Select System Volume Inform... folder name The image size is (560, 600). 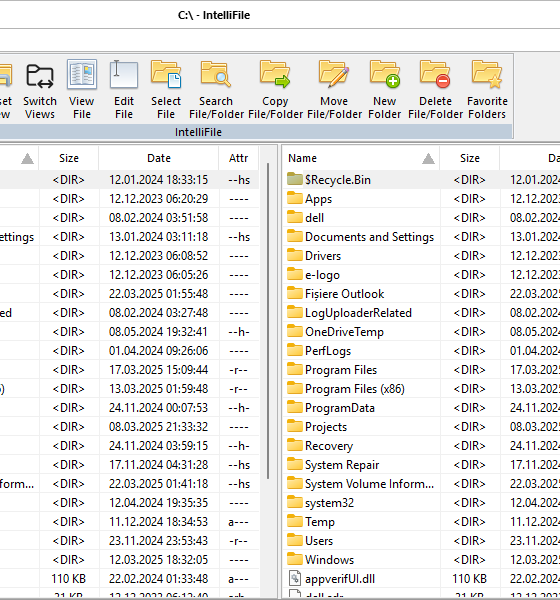(x=369, y=484)
